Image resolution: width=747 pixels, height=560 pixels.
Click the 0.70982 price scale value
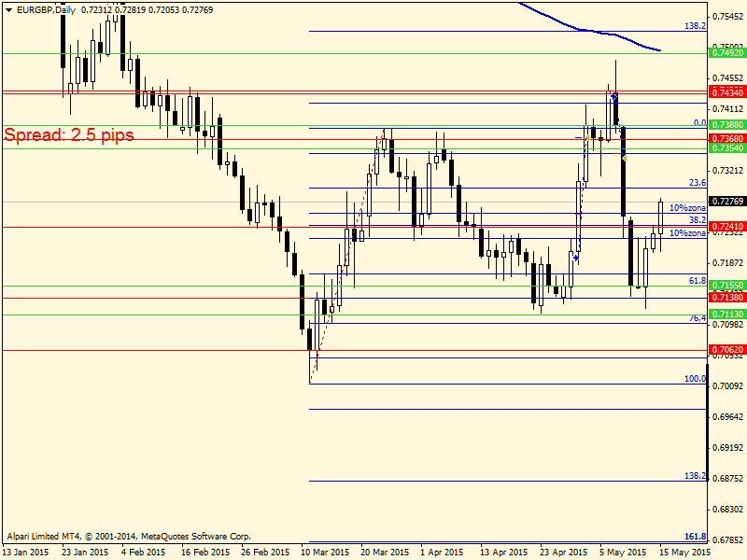tap(727, 324)
